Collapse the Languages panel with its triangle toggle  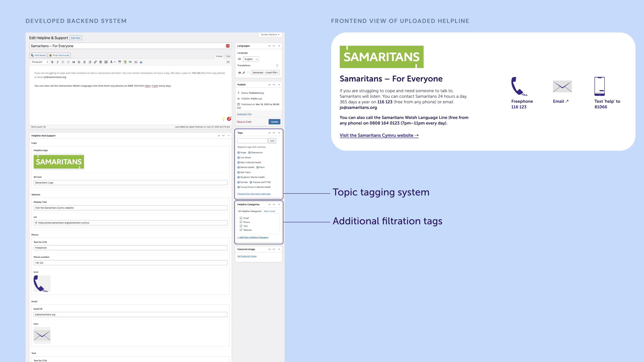pyautogui.click(x=279, y=46)
